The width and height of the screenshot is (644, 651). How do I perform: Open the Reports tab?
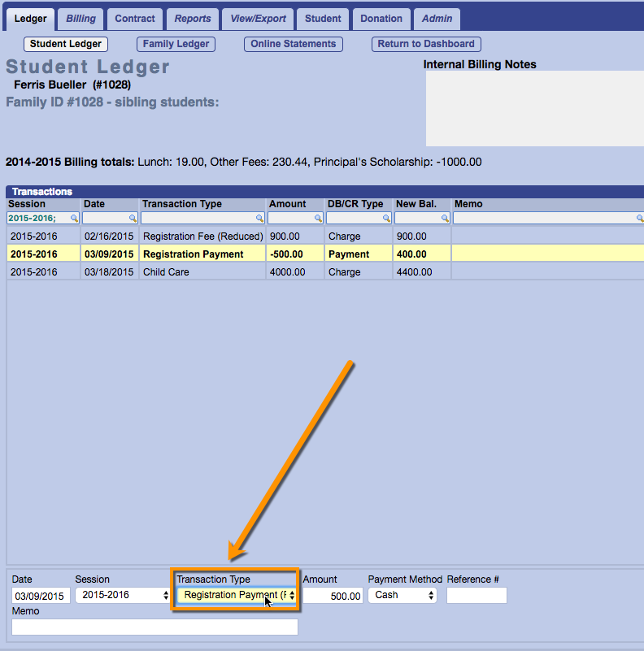pyautogui.click(x=193, y=19)
